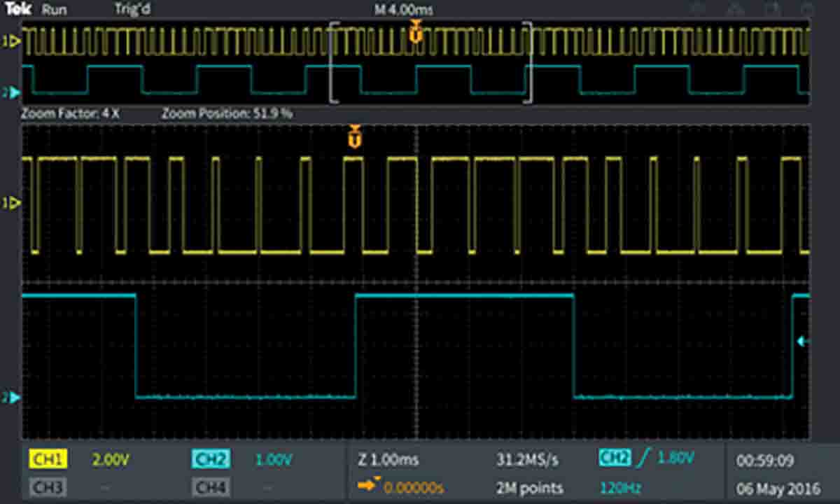Click the orange trigger marker in the overview strip
This screenshot has height=504, width=840.
416,32
